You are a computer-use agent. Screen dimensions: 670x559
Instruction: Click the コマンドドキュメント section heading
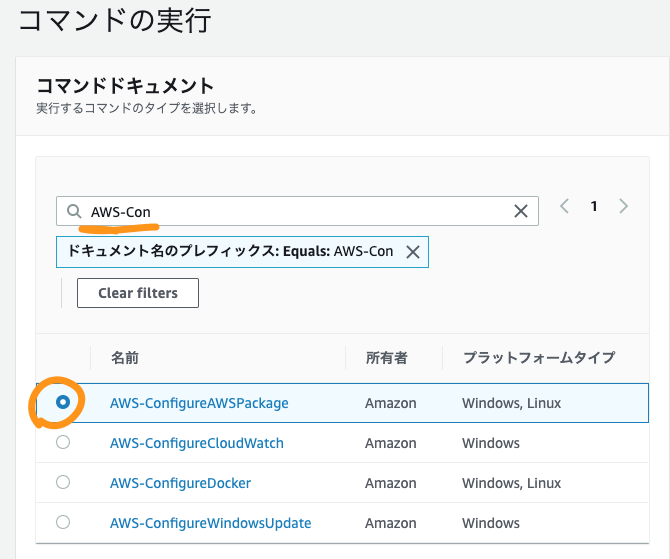click(125, 86)
